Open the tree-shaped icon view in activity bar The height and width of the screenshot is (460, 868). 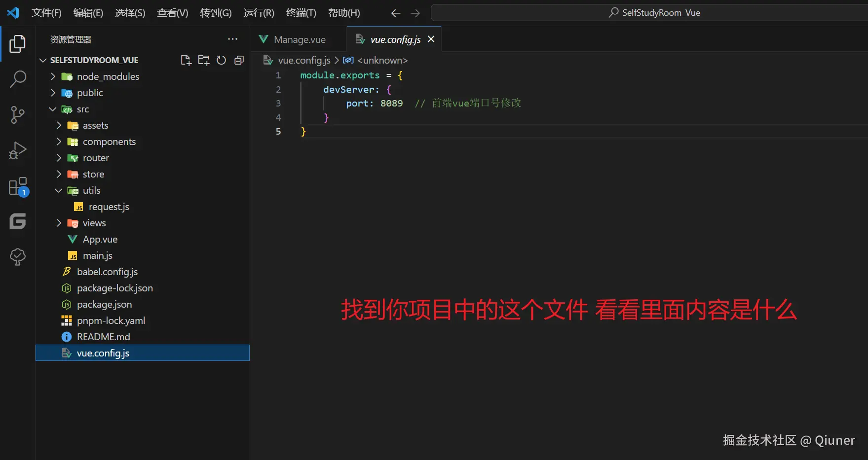(18, 256)
